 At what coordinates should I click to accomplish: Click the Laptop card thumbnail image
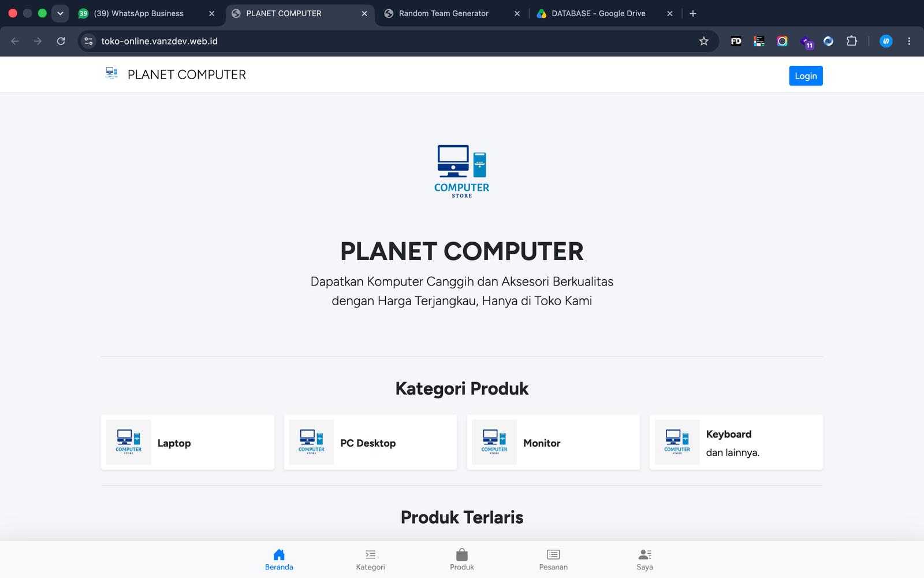[x=129, y=442]
